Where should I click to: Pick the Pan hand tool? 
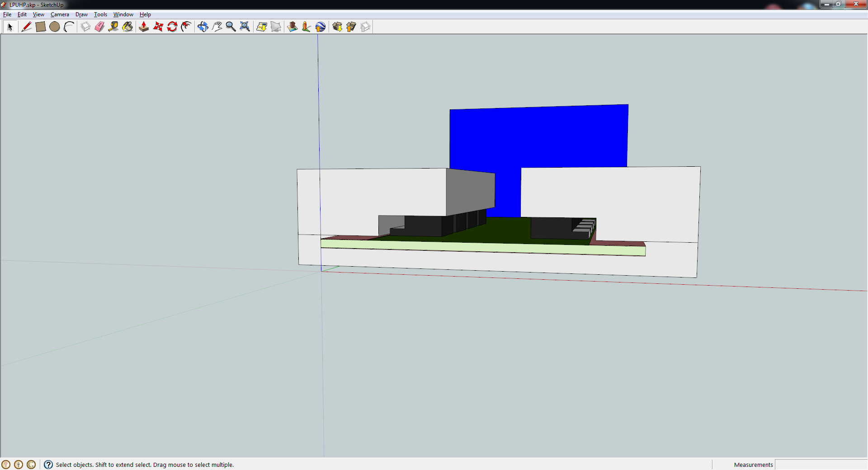(217, 27)
